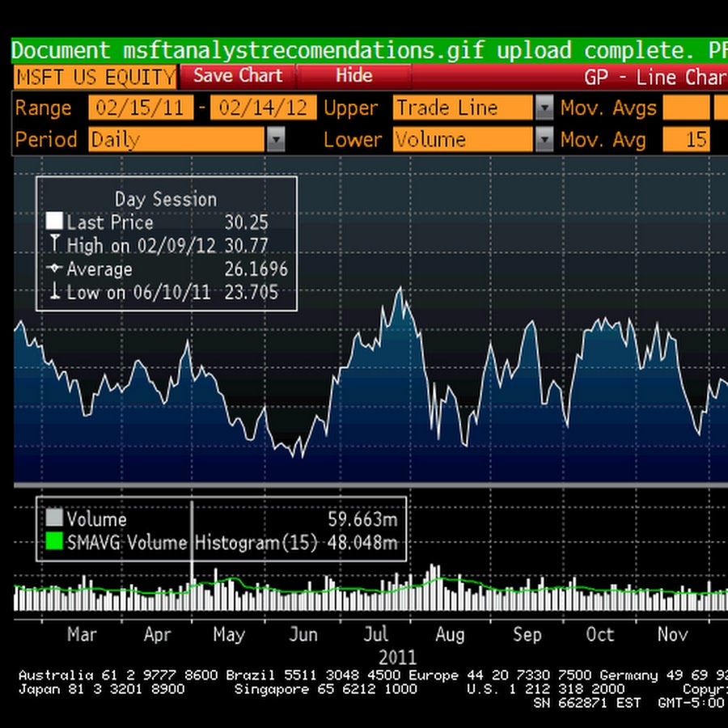Click the SMAVG value 48.048m
The height and width of the screenshot is (728, 728).
(x=362, y=542)
